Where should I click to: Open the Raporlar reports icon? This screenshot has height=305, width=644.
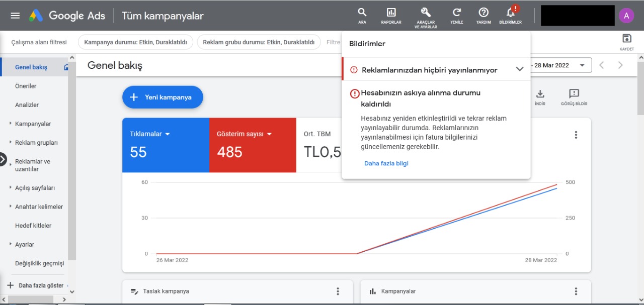391,16
